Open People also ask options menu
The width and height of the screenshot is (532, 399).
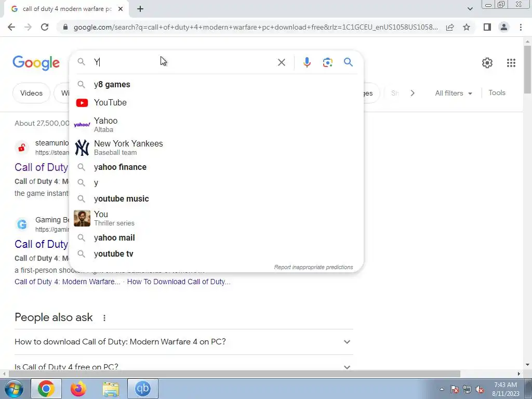click(104, 318)
